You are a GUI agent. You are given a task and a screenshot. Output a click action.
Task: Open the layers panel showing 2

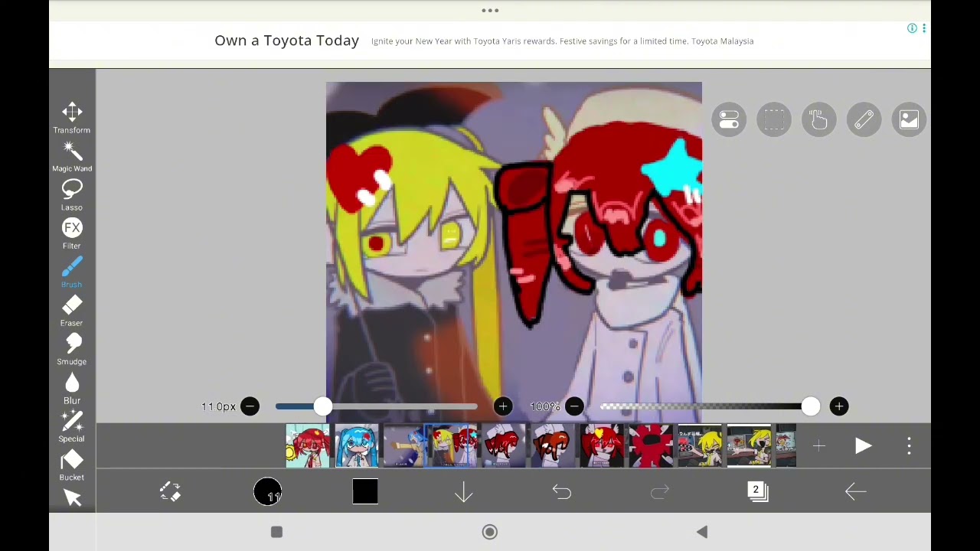(x=757, y=491)
